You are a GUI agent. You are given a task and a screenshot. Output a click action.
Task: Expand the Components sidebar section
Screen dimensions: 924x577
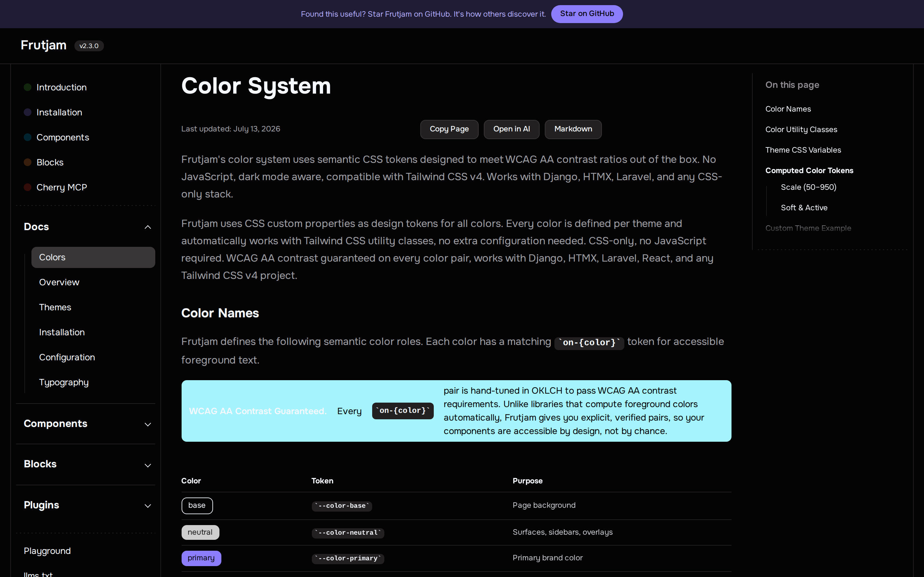[148, 424]
